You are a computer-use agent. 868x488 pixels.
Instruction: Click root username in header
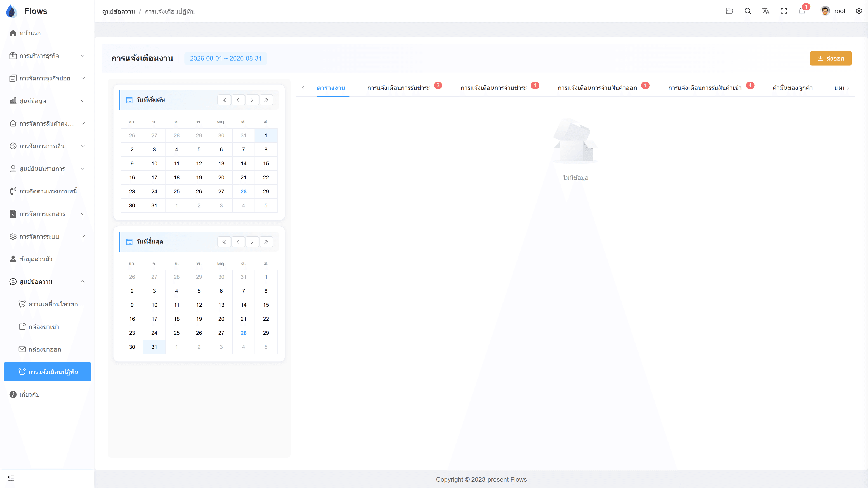coord(840,11)
